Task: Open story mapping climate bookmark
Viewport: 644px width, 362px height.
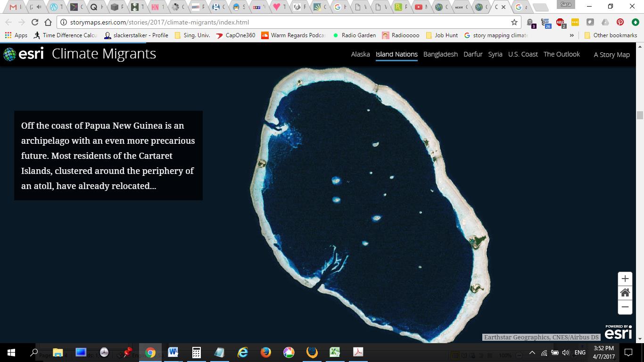Action: click(x=496, y=35)
